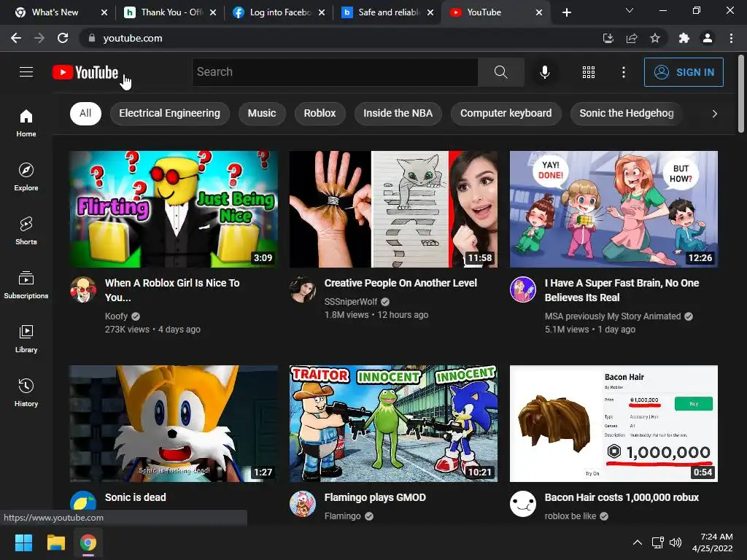Switch to the What's New tab

click(55, 12)
